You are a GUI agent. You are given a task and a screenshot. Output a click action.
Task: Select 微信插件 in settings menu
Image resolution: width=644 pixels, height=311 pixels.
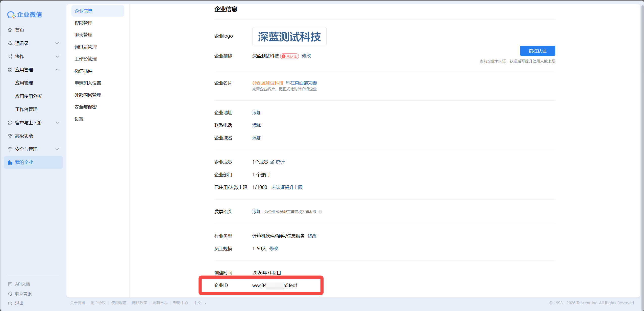pyautogui.click(x=98, y=71)
